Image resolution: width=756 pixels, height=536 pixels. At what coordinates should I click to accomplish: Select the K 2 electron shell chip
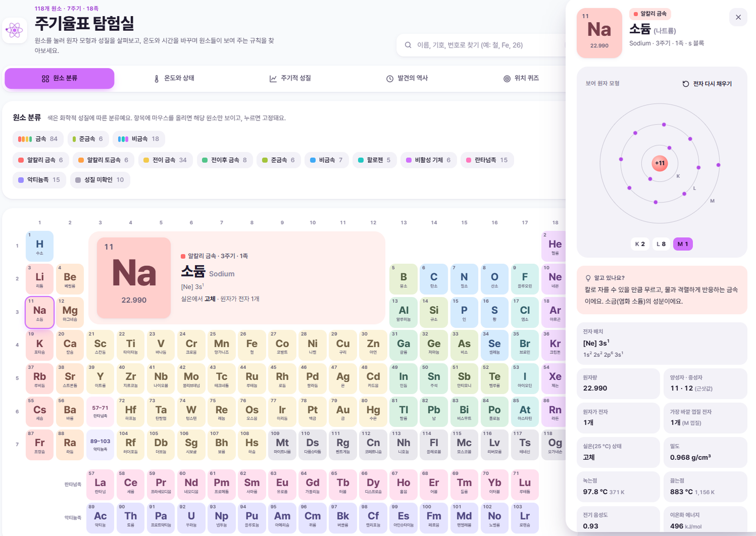[x=640, y=244]
